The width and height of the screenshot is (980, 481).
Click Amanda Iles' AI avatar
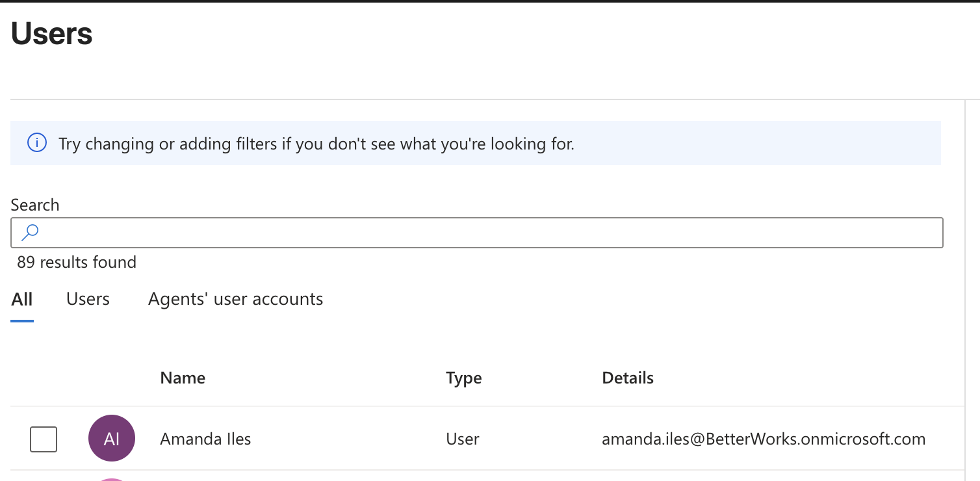112,438
